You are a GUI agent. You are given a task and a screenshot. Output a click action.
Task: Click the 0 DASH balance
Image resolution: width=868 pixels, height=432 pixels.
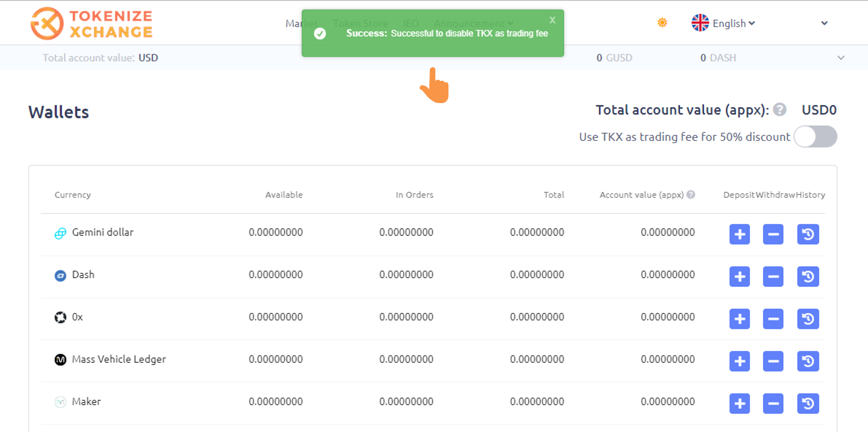(x=718, y=58)
